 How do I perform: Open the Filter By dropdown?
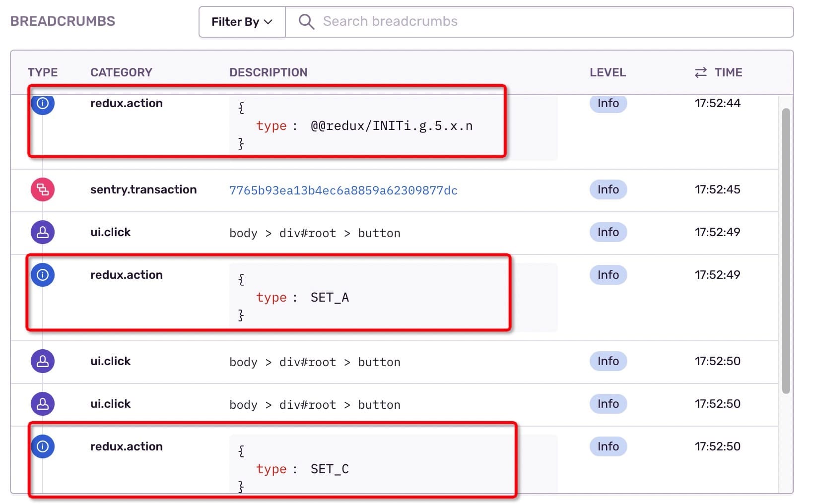tap(242, 22)
